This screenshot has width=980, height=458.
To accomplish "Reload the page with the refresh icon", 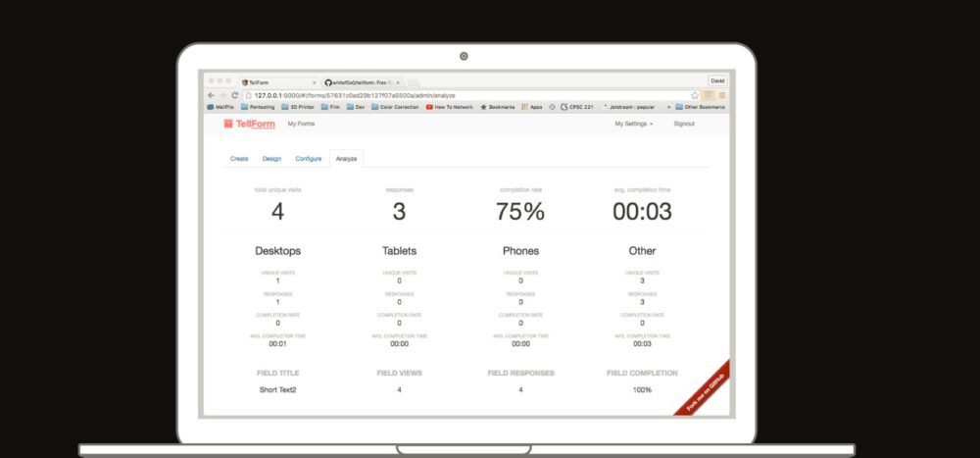I will click(x=234, y=95).
